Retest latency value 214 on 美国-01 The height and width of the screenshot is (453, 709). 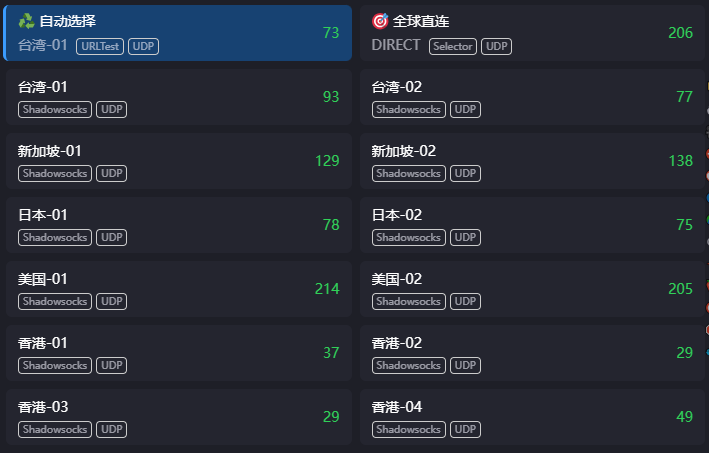coord(327,289)
